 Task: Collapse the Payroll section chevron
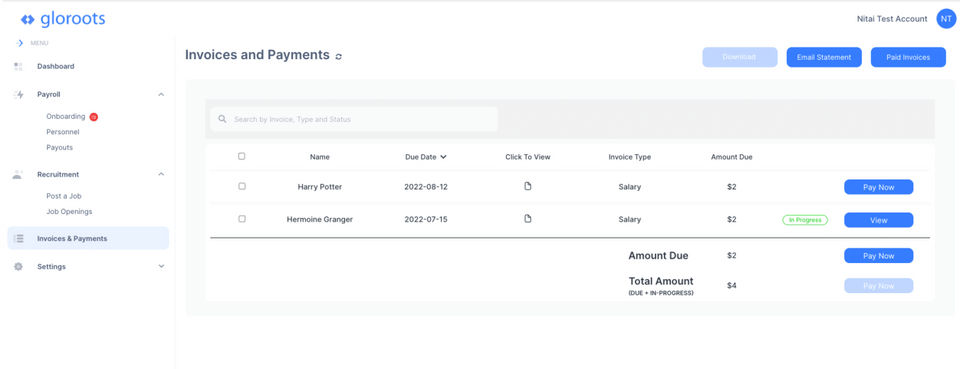click(161, 94)
